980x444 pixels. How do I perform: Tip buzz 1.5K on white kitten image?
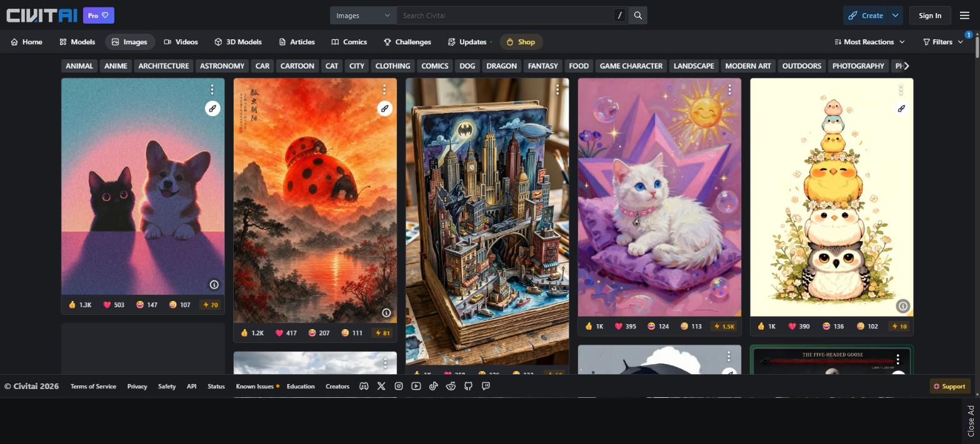coord(724,326)
